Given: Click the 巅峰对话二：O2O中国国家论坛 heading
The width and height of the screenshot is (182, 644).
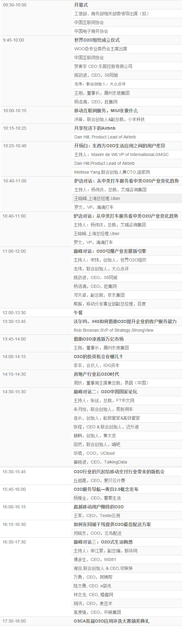Looking at the screenshot, I should coord(105,392).
